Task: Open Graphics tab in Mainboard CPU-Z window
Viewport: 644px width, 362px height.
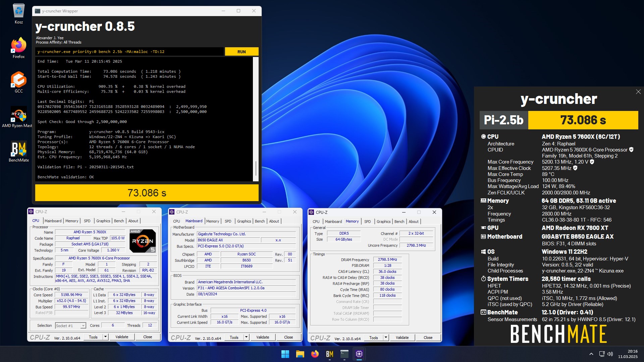Action: coord(244,221)
